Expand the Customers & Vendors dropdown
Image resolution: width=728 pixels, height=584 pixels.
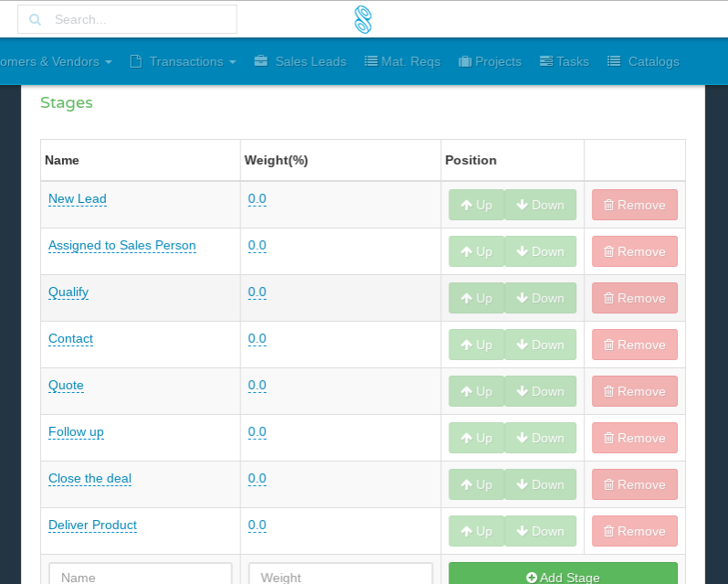coord(55,61)
